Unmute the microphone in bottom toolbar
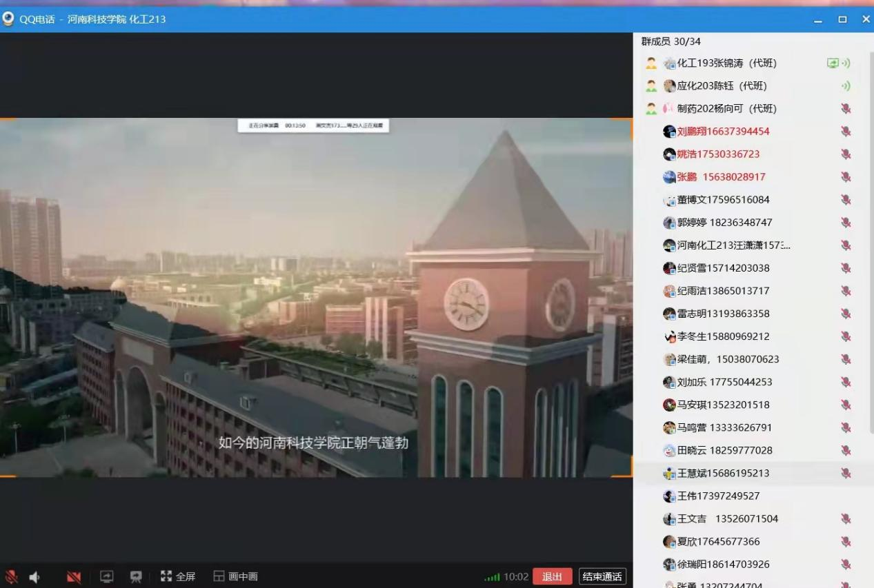The image size is (874, 588). 12,577
